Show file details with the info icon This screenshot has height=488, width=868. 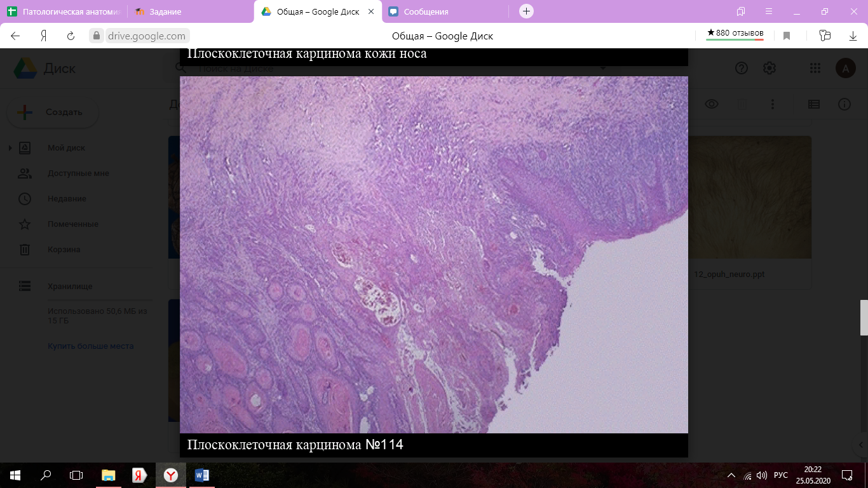(844, 104)
